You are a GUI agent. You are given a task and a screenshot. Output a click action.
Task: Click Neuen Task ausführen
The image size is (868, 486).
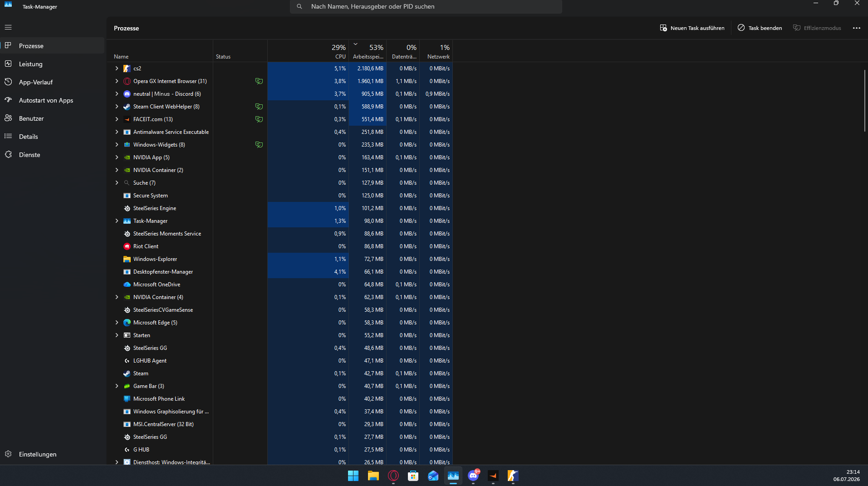[x=692, y=28]
